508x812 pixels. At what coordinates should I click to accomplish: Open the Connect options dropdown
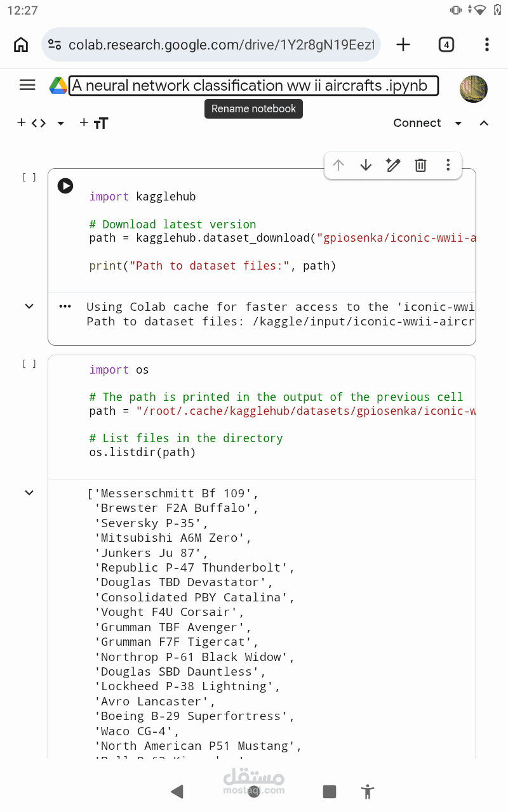(x=458, y=123)
